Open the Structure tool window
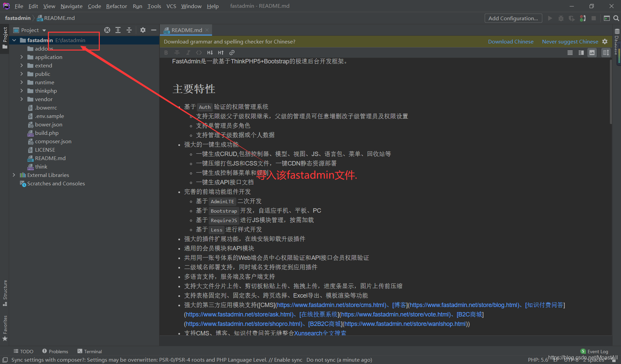 click(5, 293)
